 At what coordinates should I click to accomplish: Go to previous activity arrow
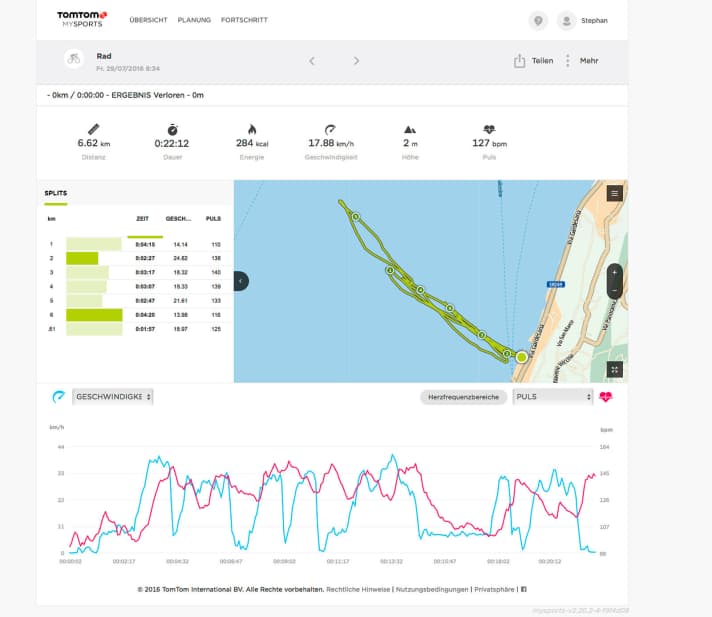coord(312,61)
